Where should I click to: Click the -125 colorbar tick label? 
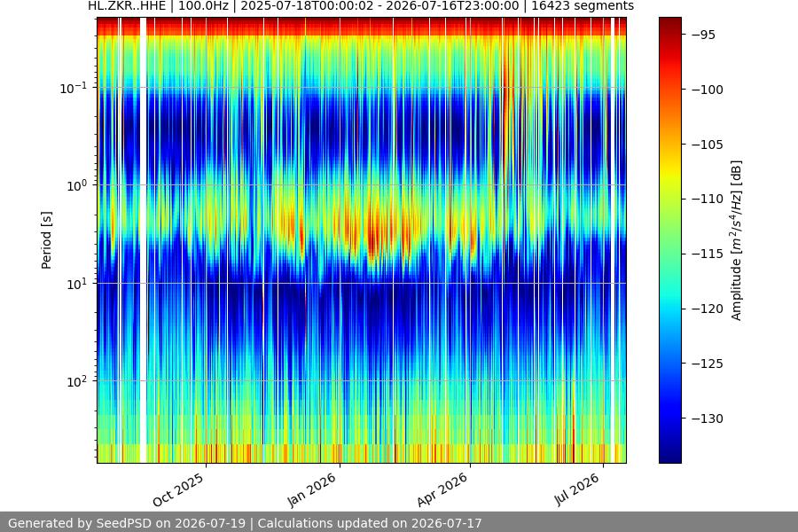[x=707, y=364]
